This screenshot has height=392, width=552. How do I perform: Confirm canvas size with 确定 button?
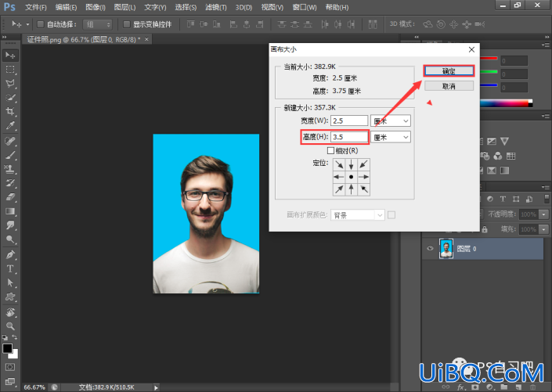[449, 71]
